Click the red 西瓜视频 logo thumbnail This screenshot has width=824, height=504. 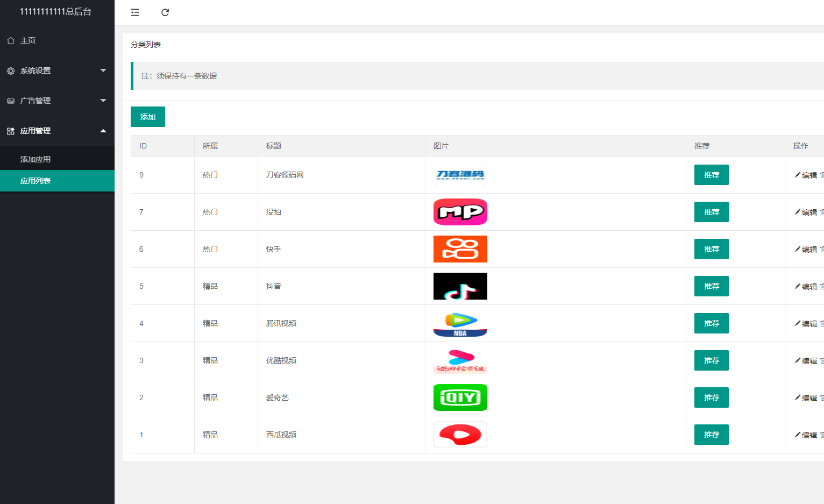coord(460,435)
